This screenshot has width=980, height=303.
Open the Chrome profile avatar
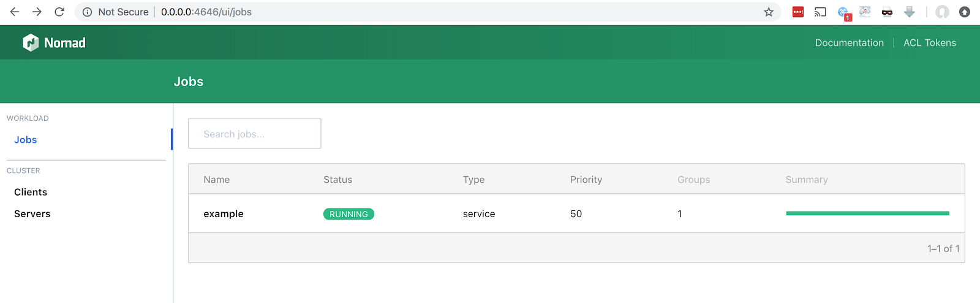pyautogui.click(x=942, y=12)
